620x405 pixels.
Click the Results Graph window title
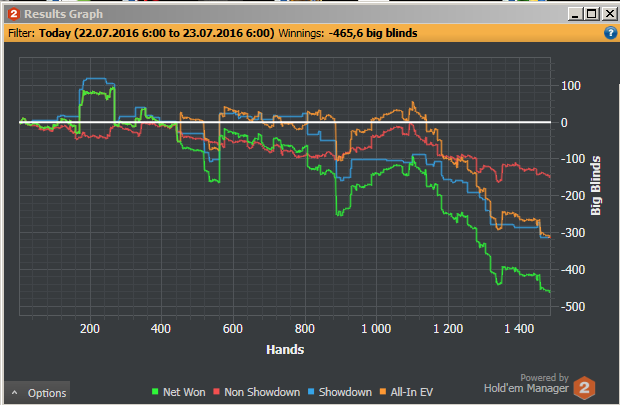[64, 14]
